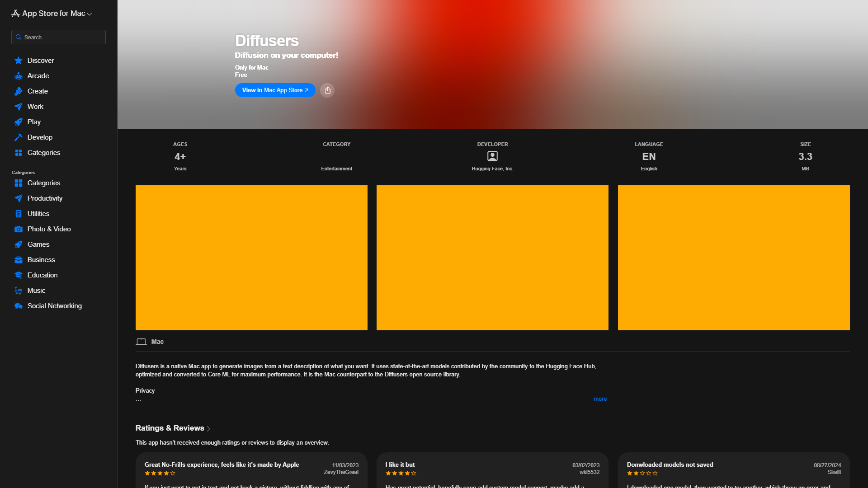The height and width of the screenshot is (488, 868).
Task: Click the Games rocket icon
Action: point(19,244)
